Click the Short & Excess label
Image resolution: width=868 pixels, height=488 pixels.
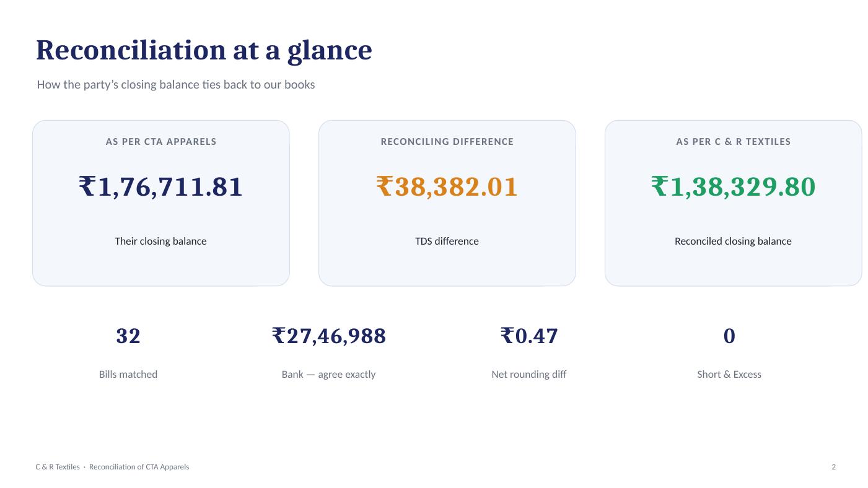click(729, 375)
